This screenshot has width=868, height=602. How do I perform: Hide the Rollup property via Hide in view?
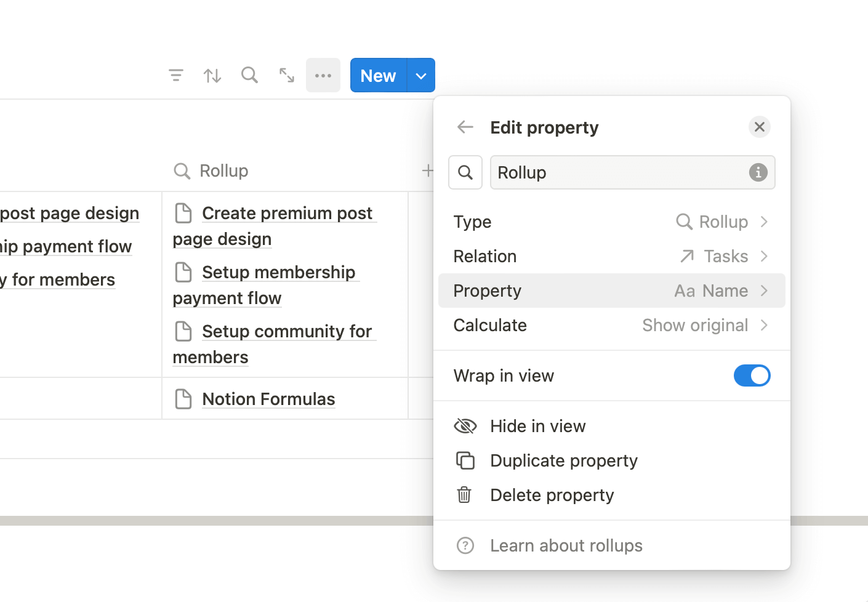(537, 426)
